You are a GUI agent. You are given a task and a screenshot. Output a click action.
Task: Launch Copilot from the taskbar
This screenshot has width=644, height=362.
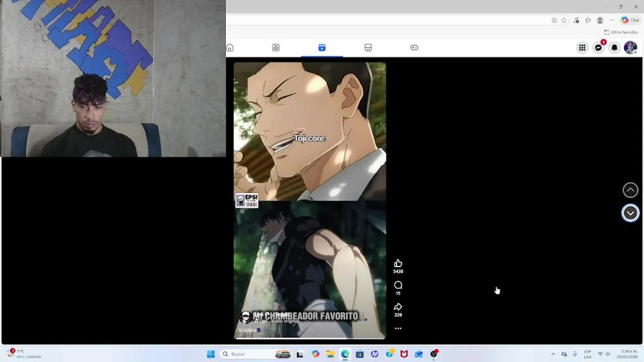[x=315, y=354]
